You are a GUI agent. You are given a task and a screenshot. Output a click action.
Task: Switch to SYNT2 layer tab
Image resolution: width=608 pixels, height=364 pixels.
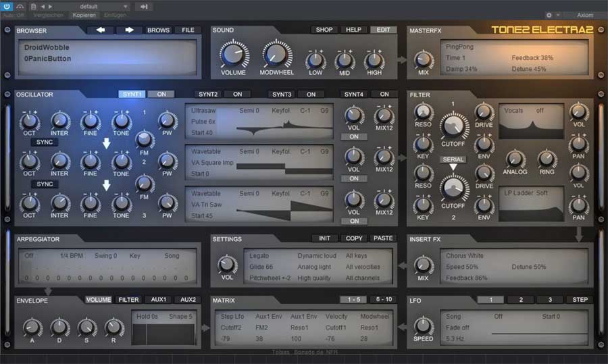[208, 94]
